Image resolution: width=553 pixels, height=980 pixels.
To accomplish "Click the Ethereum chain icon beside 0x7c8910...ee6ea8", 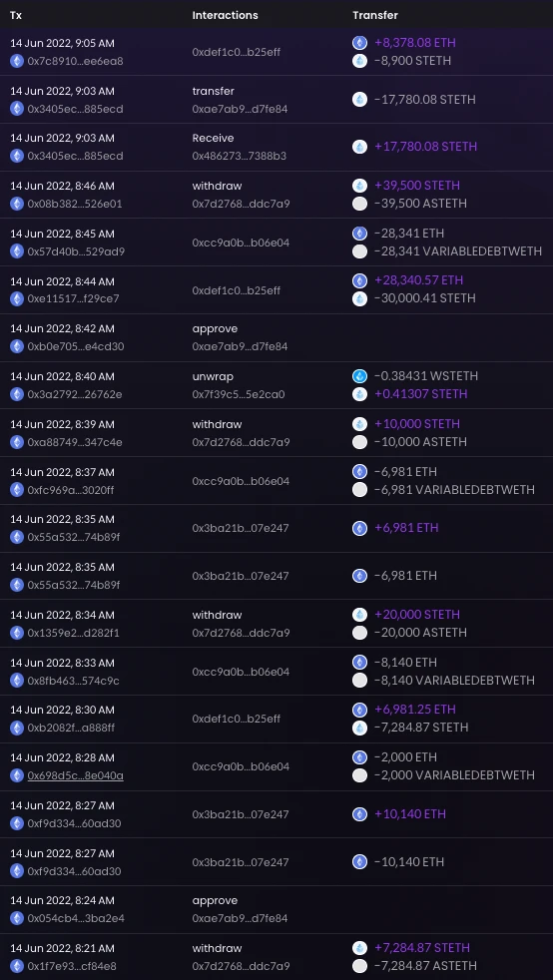I will (17, 61).
